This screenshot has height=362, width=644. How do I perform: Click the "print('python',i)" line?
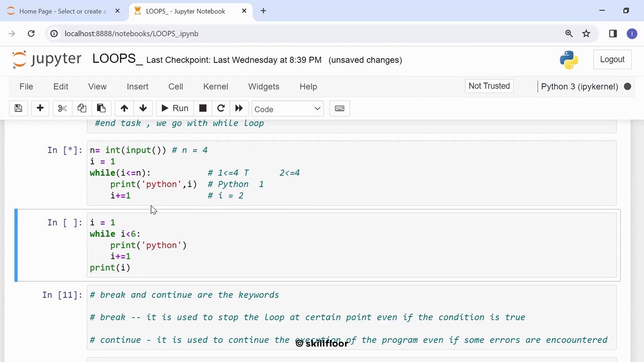click(x=154, y=184)
